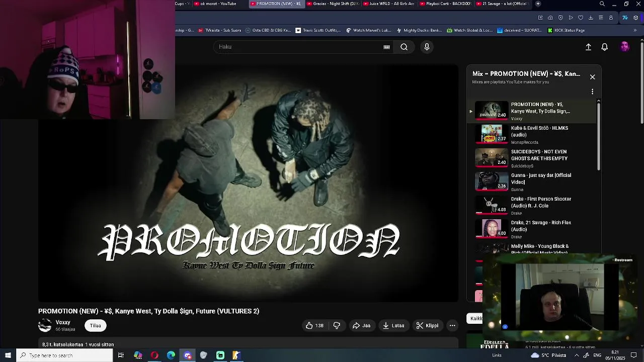
Task: Open TVkaista - Sub Suora bookmark
Action: point(219,30)
